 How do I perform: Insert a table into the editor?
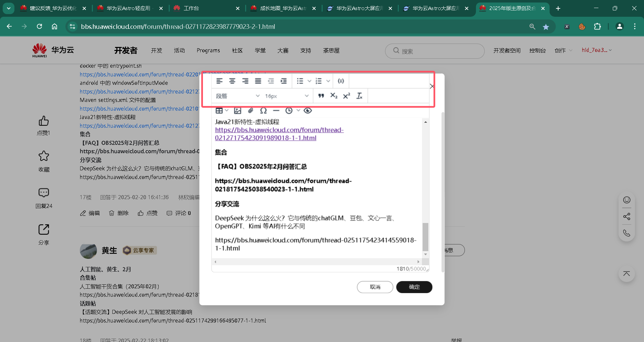pyautogui.click(x=219, y=111)
